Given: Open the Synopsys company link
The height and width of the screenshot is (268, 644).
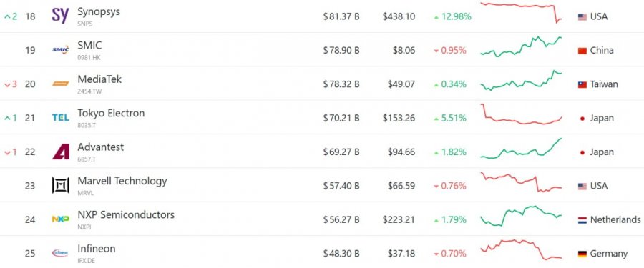Looking at the screenshot, I should pyautogui.click(x=99, y=11).
